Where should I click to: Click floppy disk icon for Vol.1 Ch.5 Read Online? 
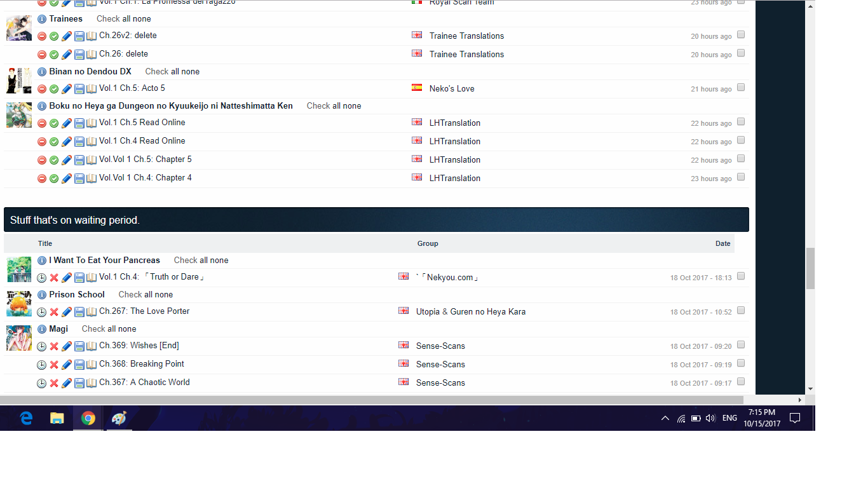pyautogui.click(x=79, y=123)
